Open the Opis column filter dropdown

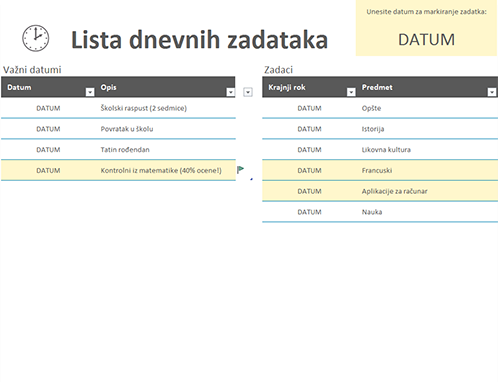click(x=230, y=92)
